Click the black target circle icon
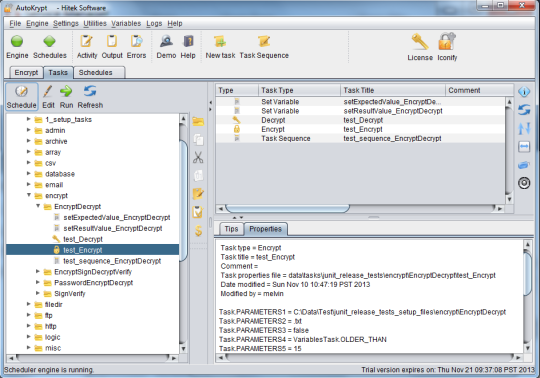The image size is (540, 378). point(524,183)
